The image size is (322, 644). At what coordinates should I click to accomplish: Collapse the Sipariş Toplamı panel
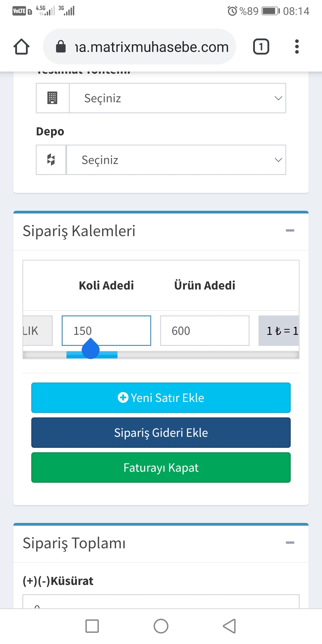(x=290, y=543)
